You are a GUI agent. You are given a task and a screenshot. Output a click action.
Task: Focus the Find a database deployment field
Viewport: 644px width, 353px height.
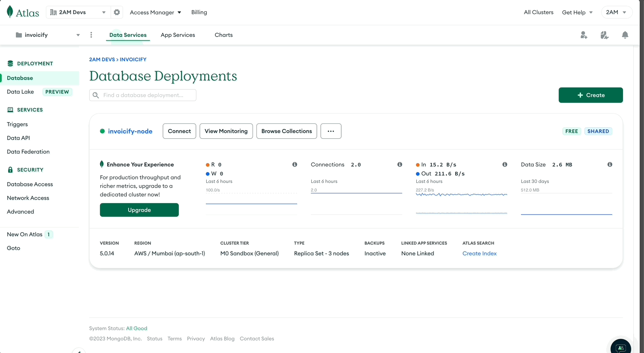[143, 95]
